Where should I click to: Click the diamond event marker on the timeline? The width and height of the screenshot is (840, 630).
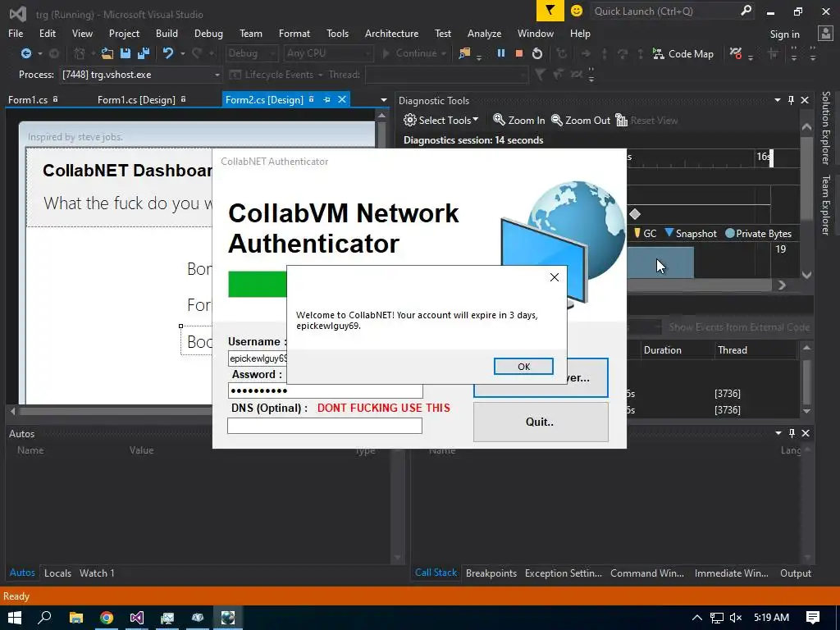click(635, 214)
